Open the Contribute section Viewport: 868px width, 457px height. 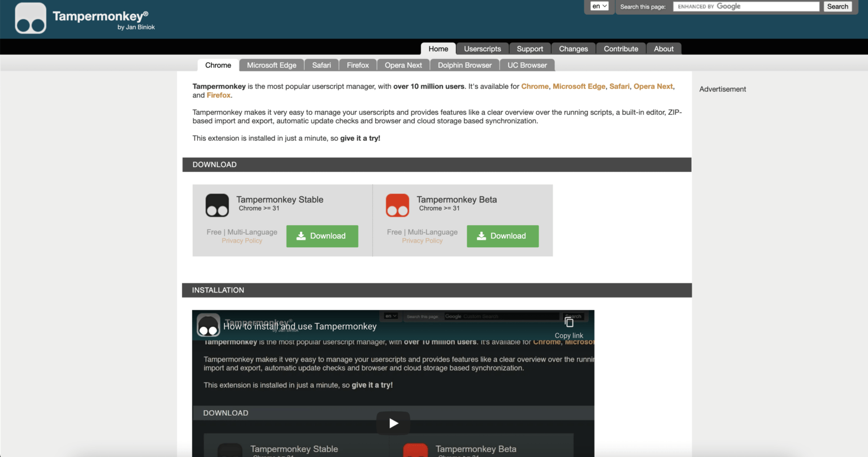(x=620, y=49)
